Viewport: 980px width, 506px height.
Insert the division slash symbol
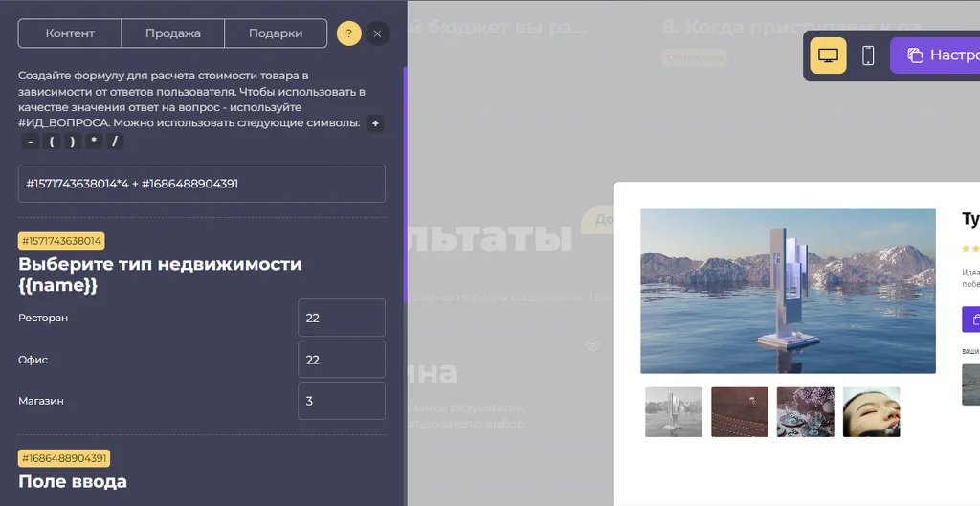pos(115,142)
